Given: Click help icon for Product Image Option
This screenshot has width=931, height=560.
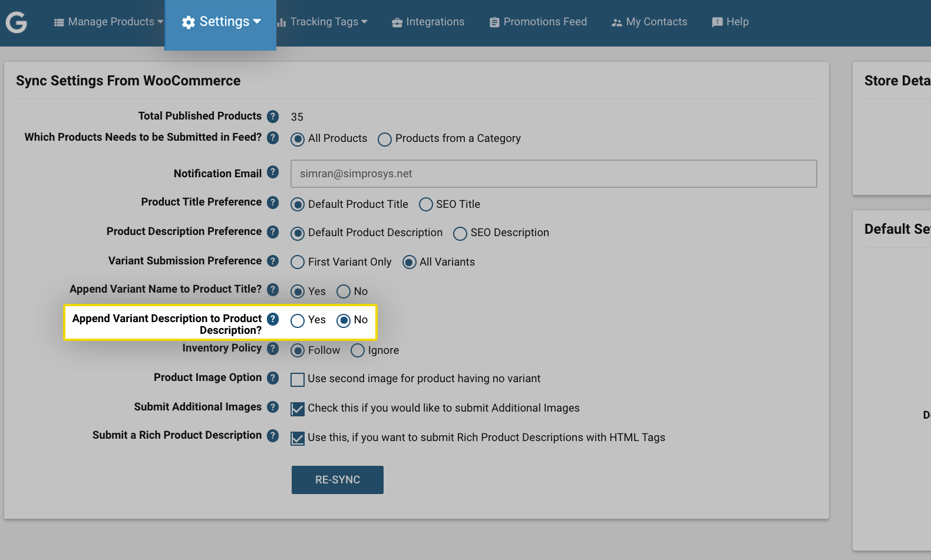Looking at the screenshot, I should click(273, 377).
